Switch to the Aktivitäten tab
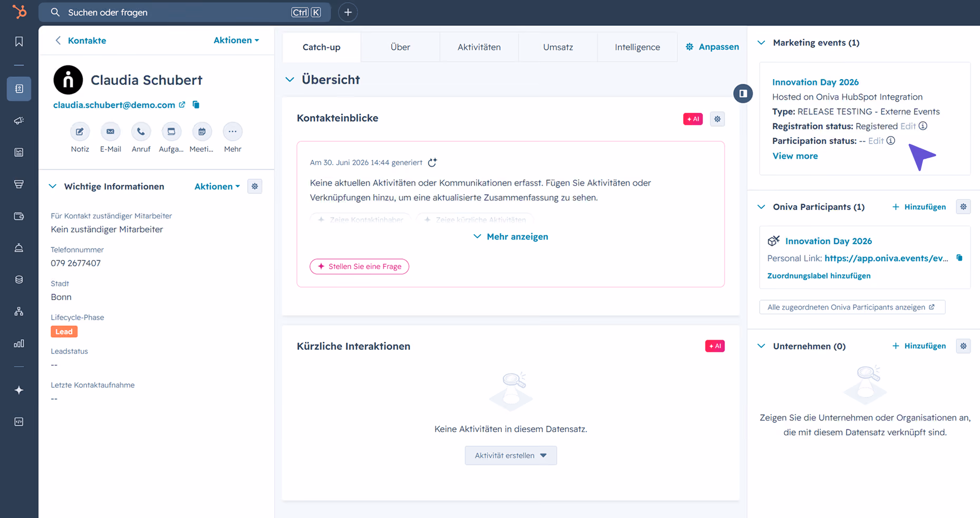This screenshot has height=518, width=980. (x=479, y=47)
